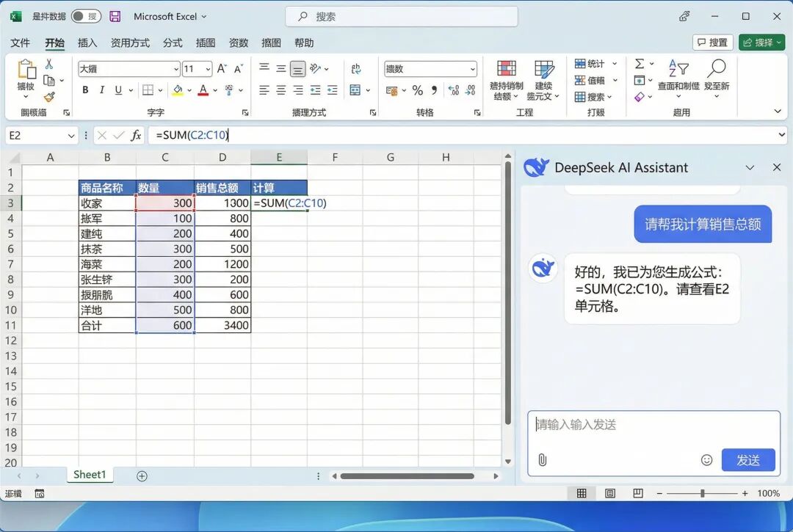The height and width of the screenshot is (532, 793).
Task: Attach a file using the paperclip icon
Action: 543,460
